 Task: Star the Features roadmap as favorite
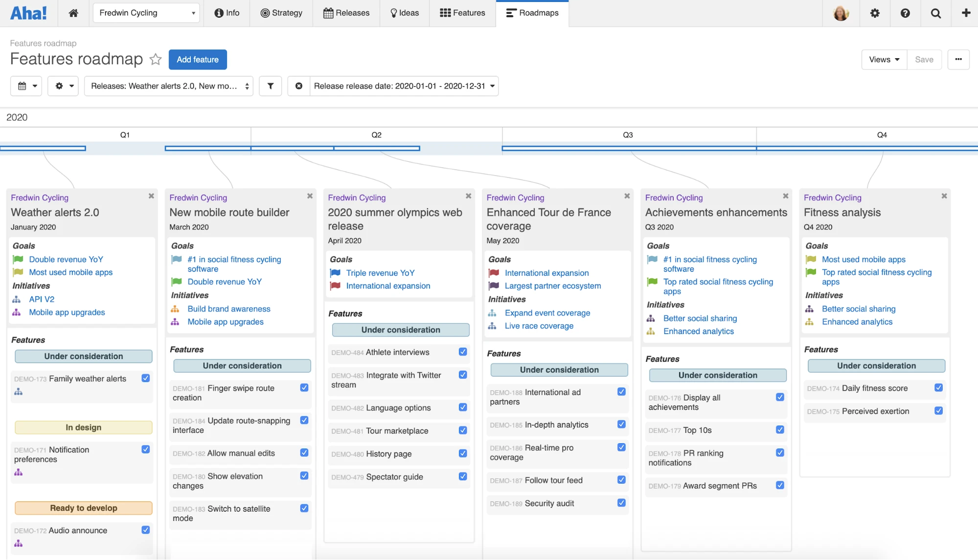(156, 59)
